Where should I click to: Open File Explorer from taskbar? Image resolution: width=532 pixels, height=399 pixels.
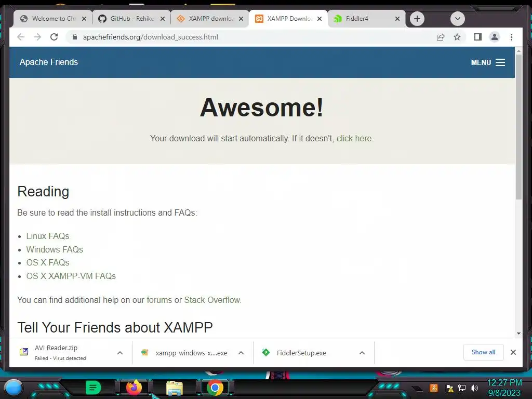pos(175,388)
